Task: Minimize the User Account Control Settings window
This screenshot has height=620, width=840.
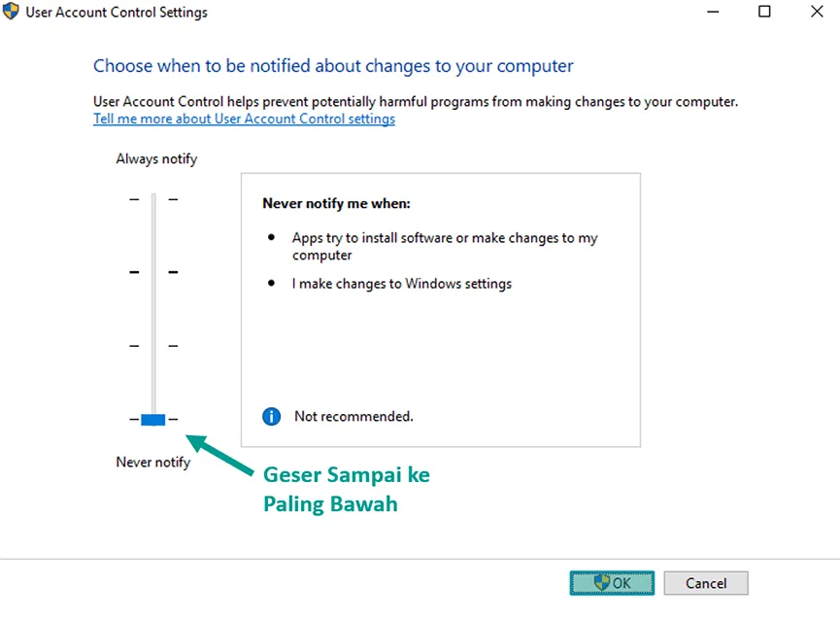Action: coord(713,12)
